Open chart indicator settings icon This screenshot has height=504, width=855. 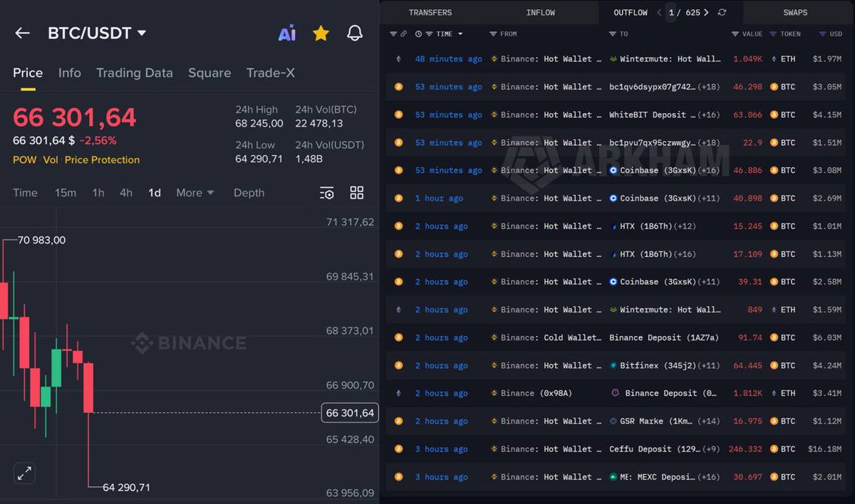tap(326, 193)
